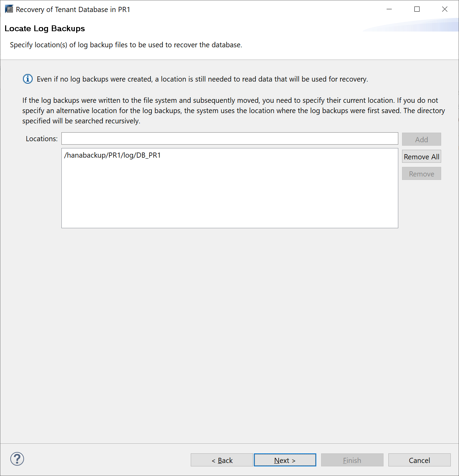Click empty space in the locations list
Image resolution: width=459 pixels, height=476 pixels.
tap(229, 199)
